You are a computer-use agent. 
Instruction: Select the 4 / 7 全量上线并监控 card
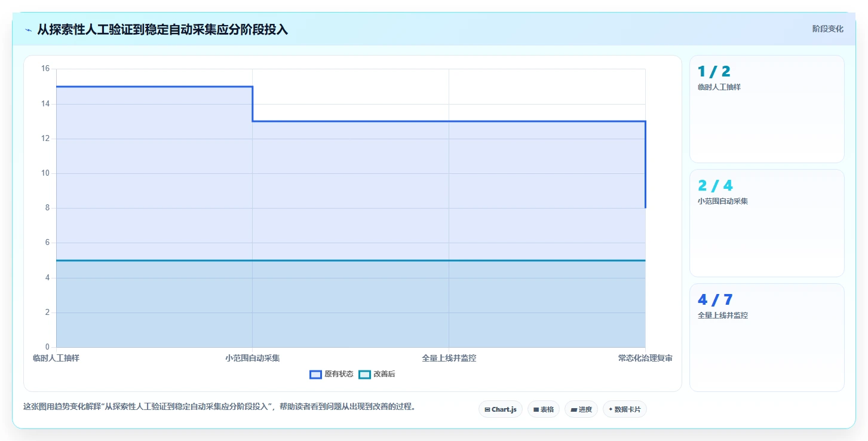point(766,337)
